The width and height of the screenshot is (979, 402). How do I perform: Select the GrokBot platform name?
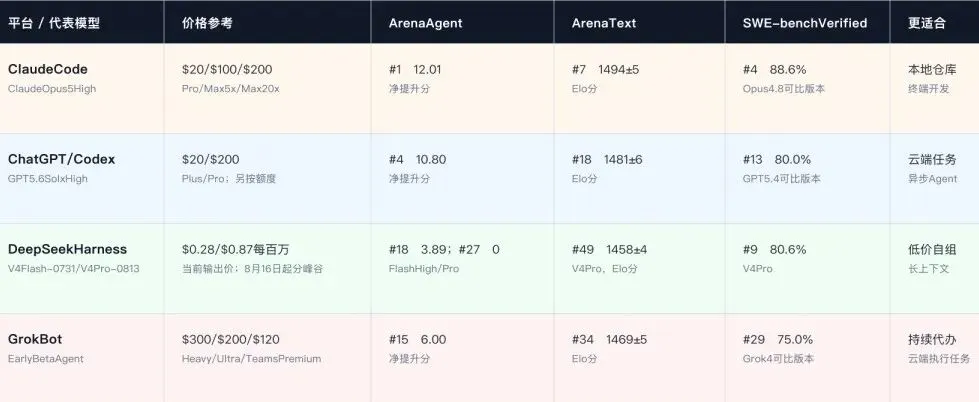(x=34, y=339)
